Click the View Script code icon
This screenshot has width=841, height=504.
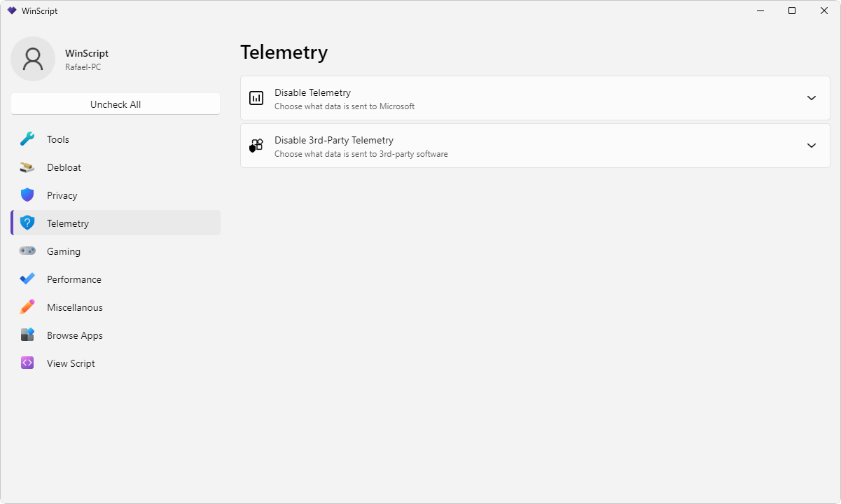pos(27,363)
